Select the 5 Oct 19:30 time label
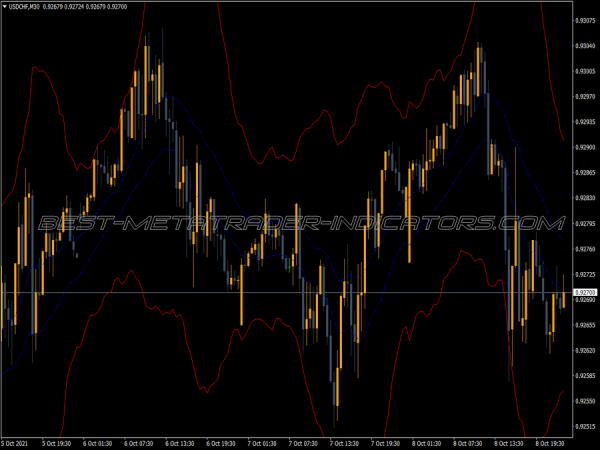The height and width of the screenshot is (450, 600). click(x=56, y=442)
